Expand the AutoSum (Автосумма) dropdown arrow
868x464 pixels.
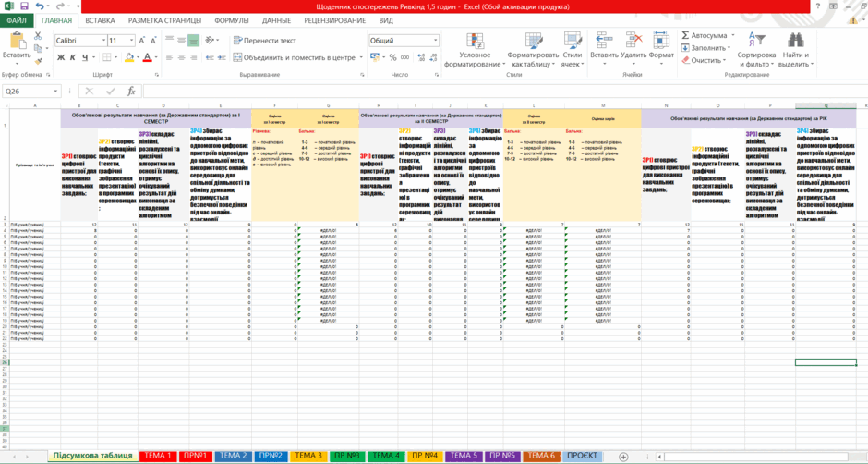click(731, 35)
